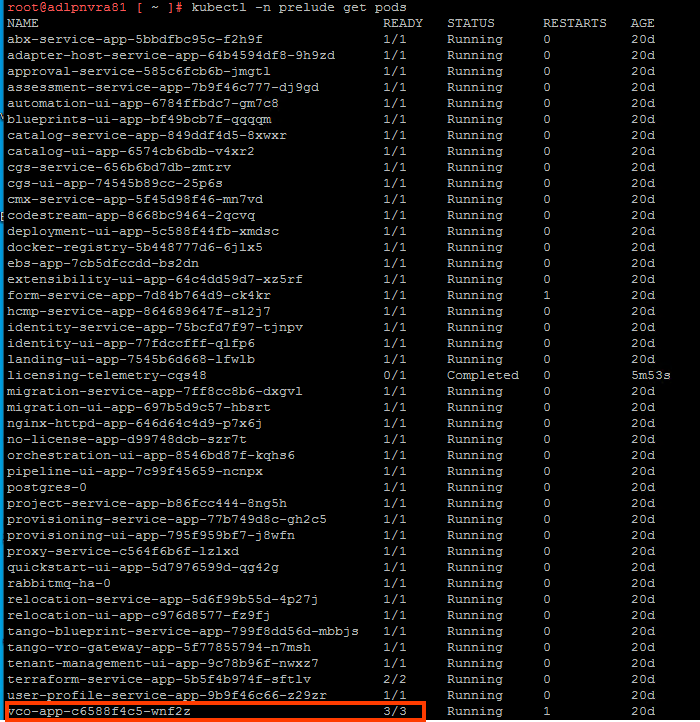700x722 pixels.
Task: Click pod name cgs-service-656b6bd7db-zmtrv
Action: 119,167
